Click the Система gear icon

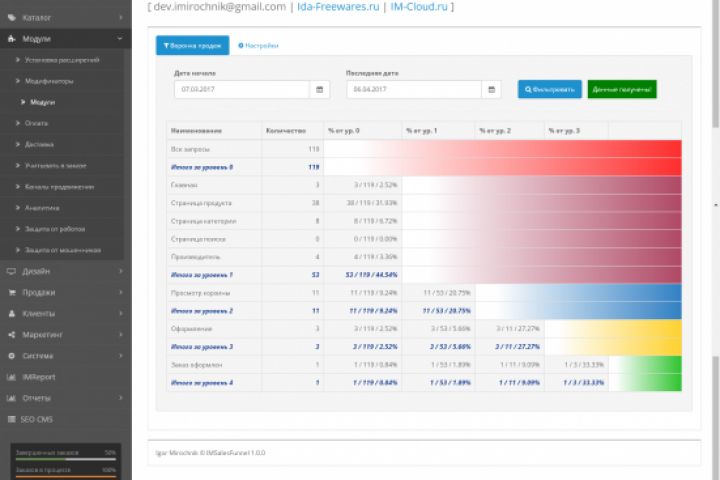pyautogui.click(x=11, y=356)
